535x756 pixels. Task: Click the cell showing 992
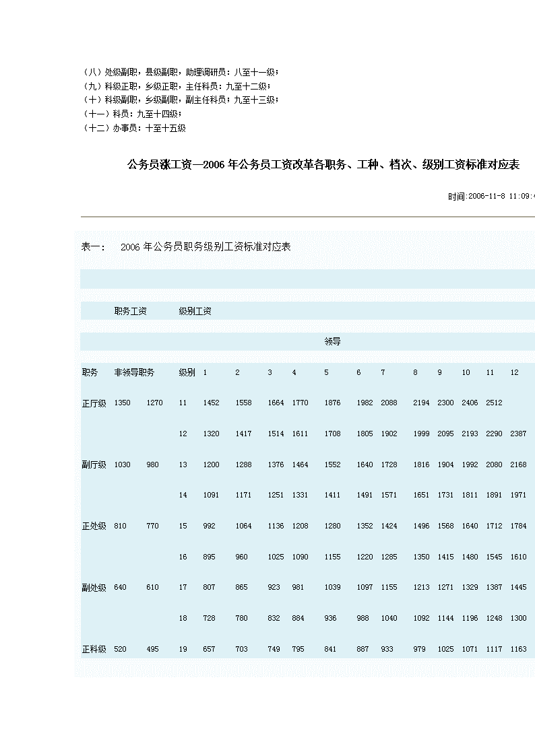coord(210,526)
